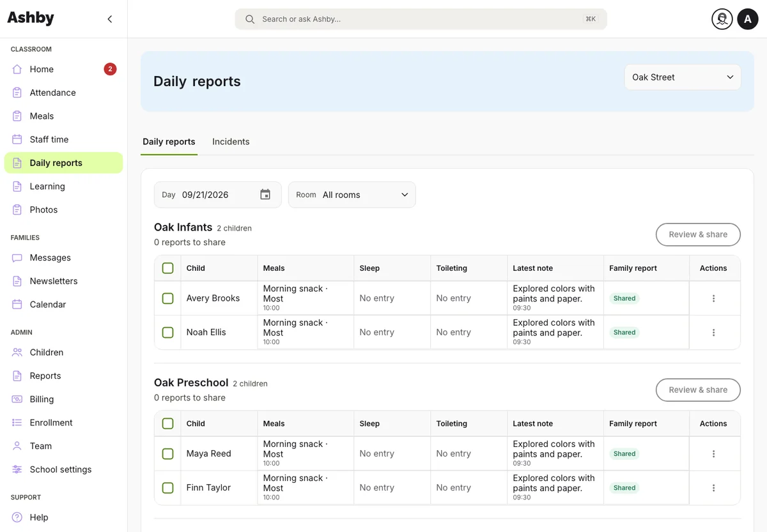Click the ⌘K shortcut hint in search
Screen dimensions: 767x532
click(591, 19)
